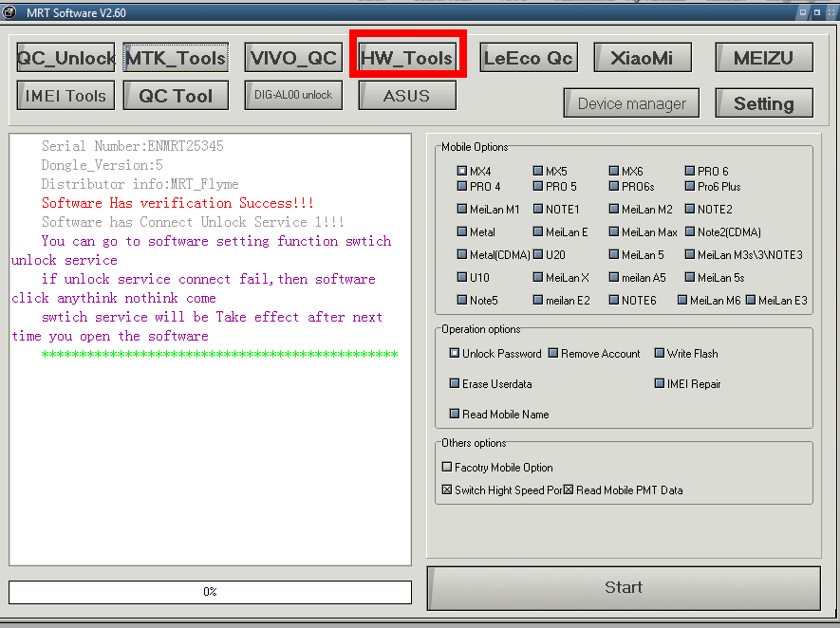Click the Serial Number:ENMRT25345 log line
The width and height of the screenshot is (840, 628).
132,146
